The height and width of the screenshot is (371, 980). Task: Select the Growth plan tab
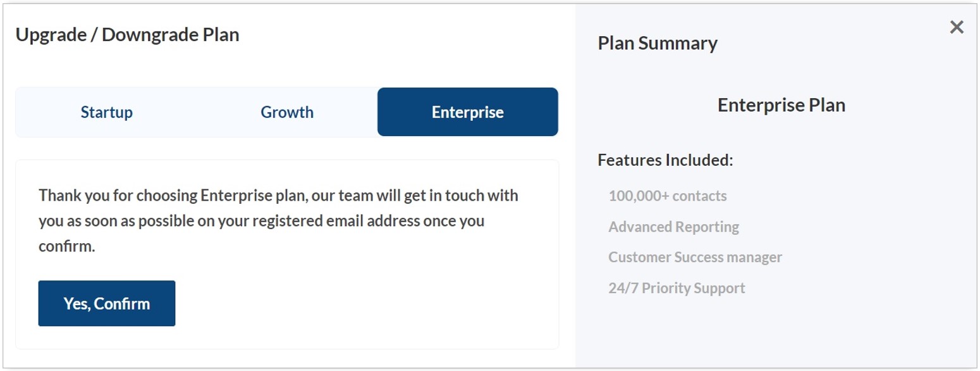tap(287, 112)
